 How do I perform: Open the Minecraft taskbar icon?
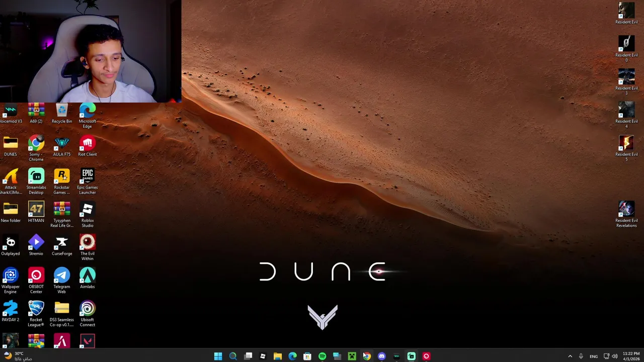[x=352, y=356]
